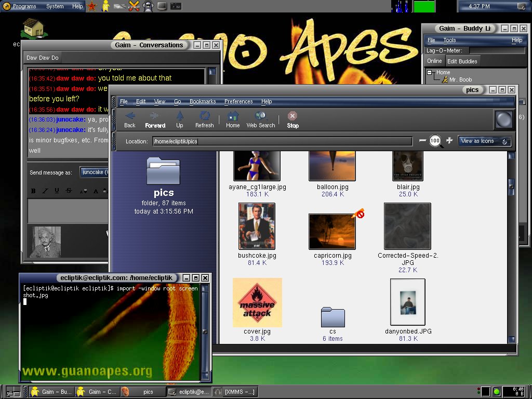The image size is (532, 399).
Task: Toggle italic formatting in message toolbar
Action: tap(45, 191)
